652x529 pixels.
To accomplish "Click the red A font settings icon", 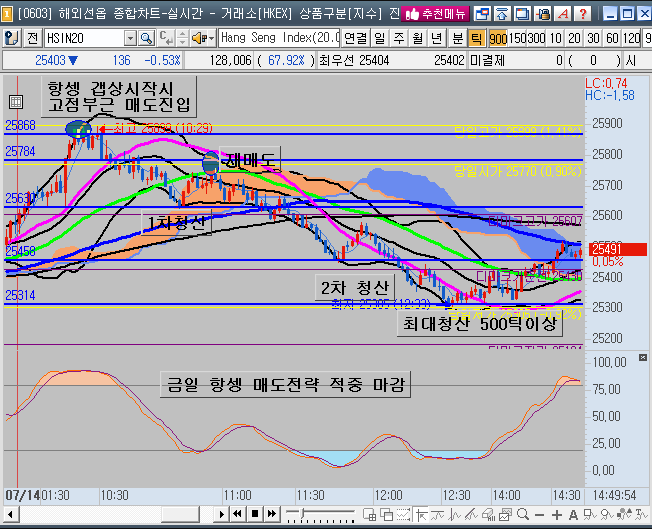I will (563, 13).
